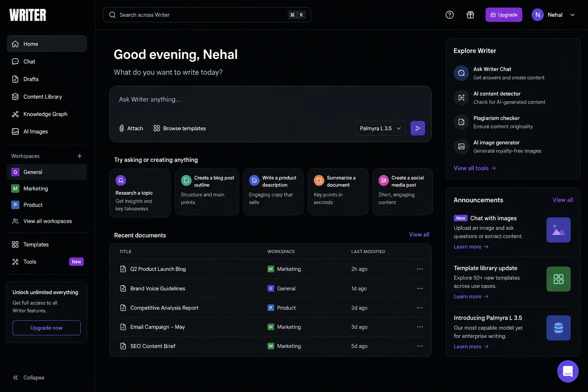Open the Email Campaign – May document
This screenshot has height=392, width=588.
coord(157,327)
